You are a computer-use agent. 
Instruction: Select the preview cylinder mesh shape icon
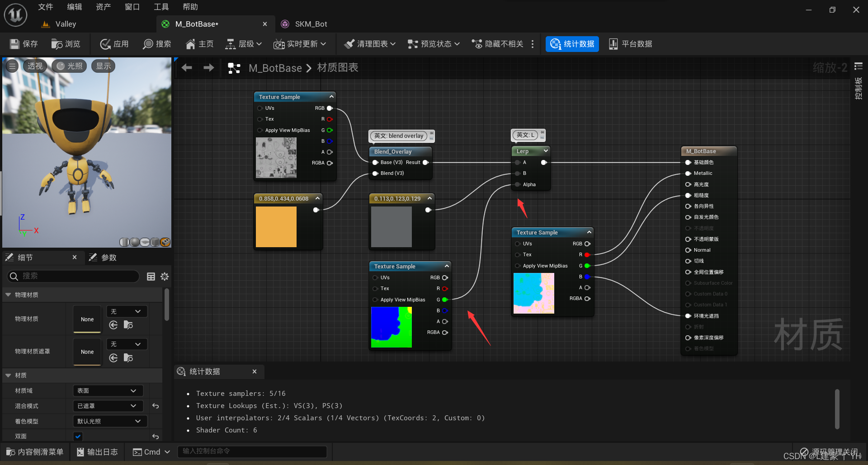click(125, 242)
